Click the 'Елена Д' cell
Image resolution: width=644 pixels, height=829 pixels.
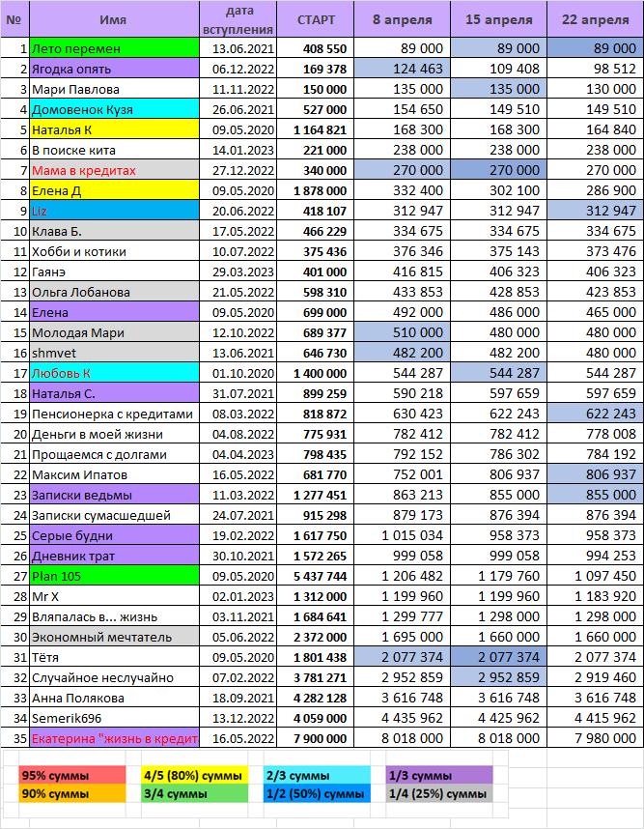(x=114, y=190)
